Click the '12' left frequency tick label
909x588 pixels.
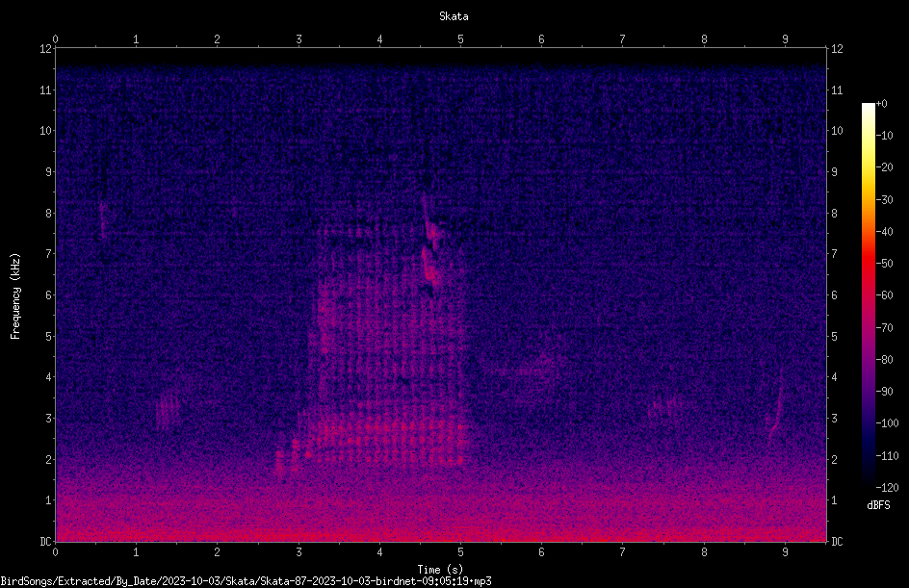(x=46, y=49)
